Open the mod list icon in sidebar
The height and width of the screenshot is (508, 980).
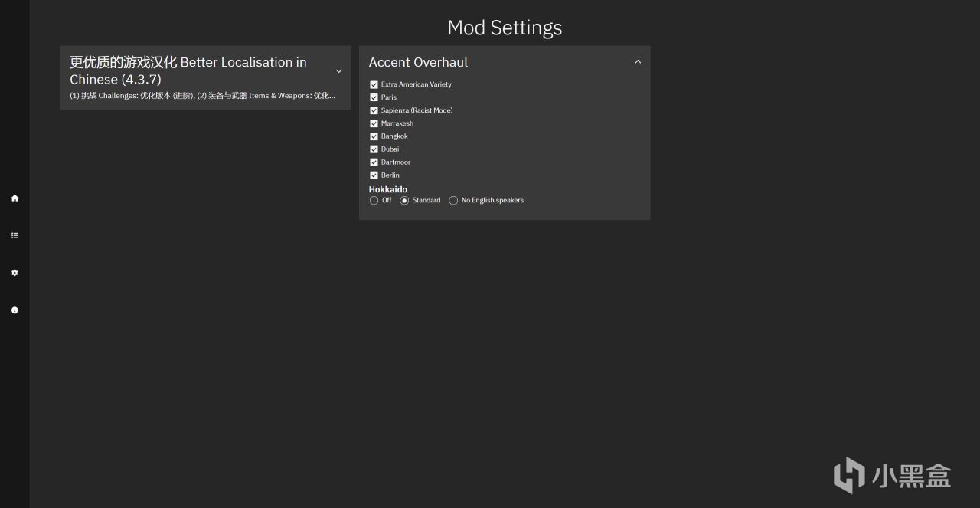(x=15, y=235)
